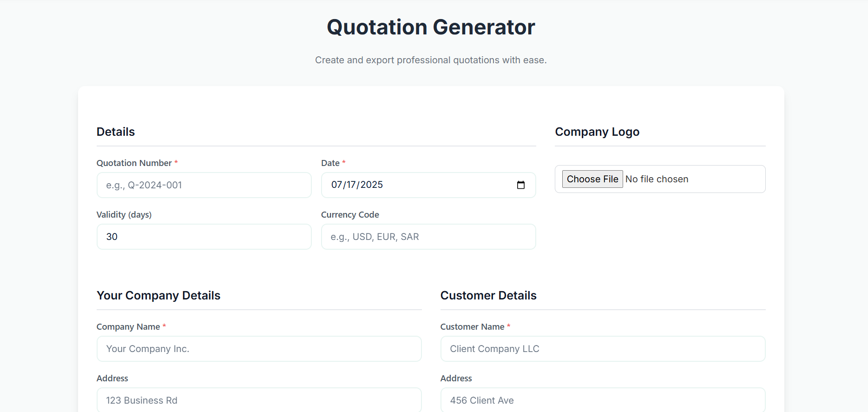Open the date picker calendar icon
Image resolution: width=868 pixels, height=412 pixels.
tap(521, 185)
